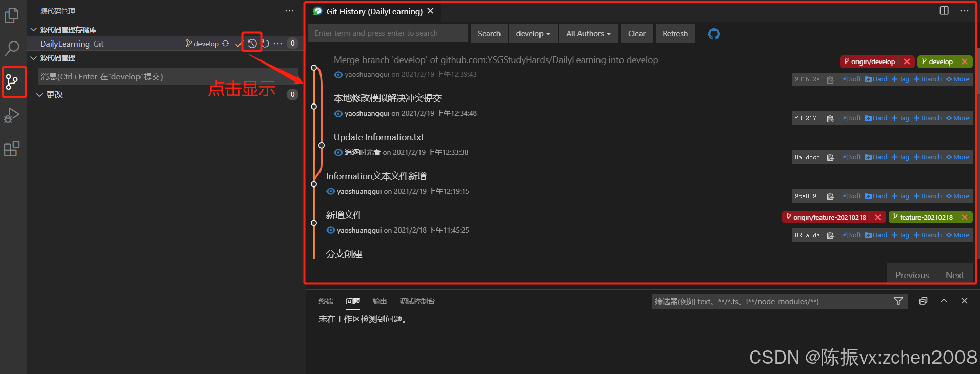
Task: Open the develop branch dropdown
Action: pos(533,33)
